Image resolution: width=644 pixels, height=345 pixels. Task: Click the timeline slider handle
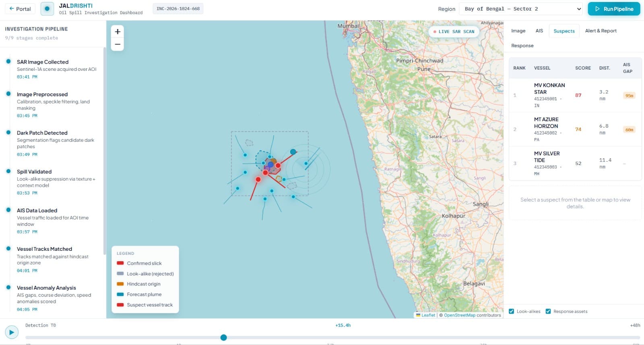(x=223, y=337)
